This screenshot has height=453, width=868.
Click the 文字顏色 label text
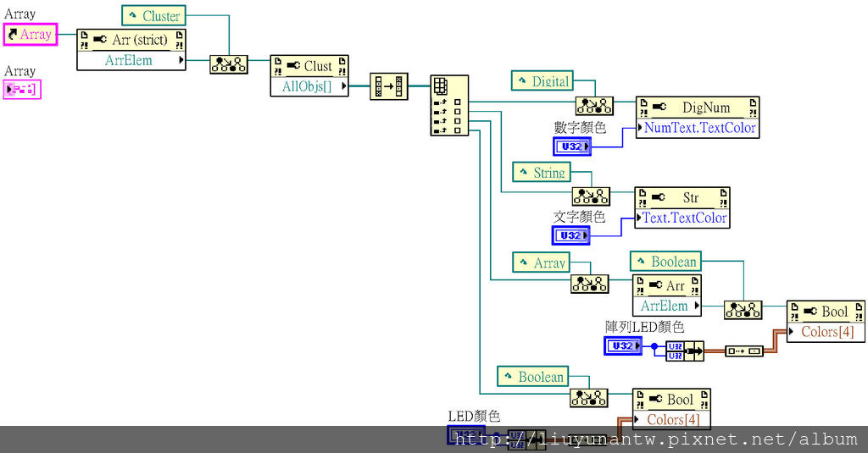coord(579,216)
